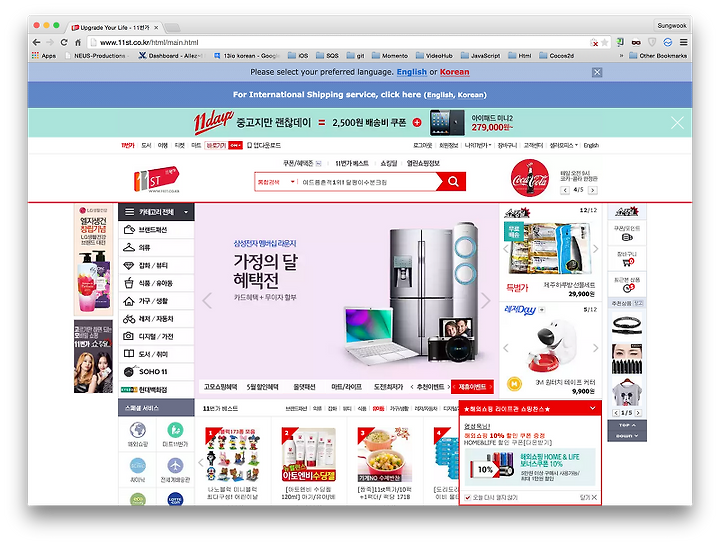Click the down scroll button
The image size is (720, 545).
pos(627,436)
